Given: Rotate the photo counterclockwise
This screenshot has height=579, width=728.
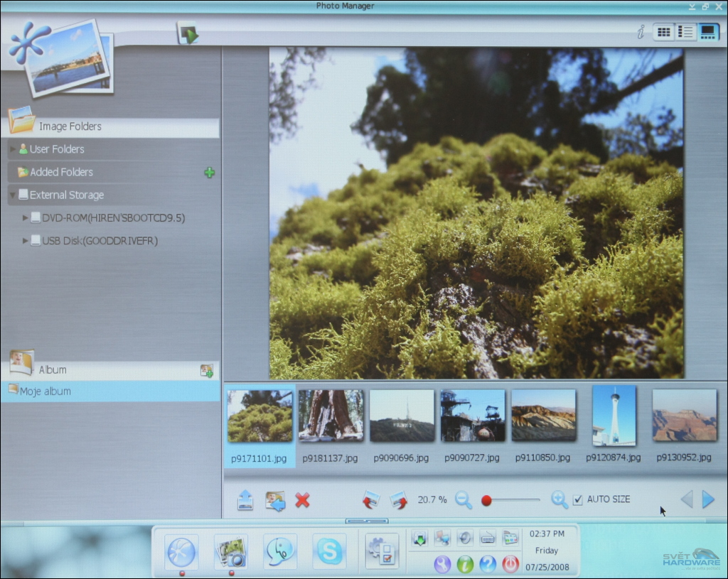Looking at the screenshot, I should [x=371, y=500].
